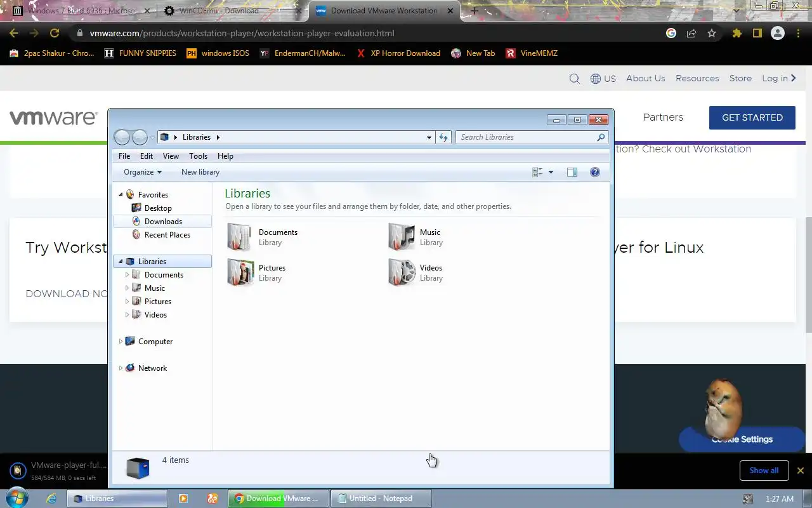This screenshot has width=812, height=508.
Task: Expand the Videos tree node
Action: coord(127,315)
